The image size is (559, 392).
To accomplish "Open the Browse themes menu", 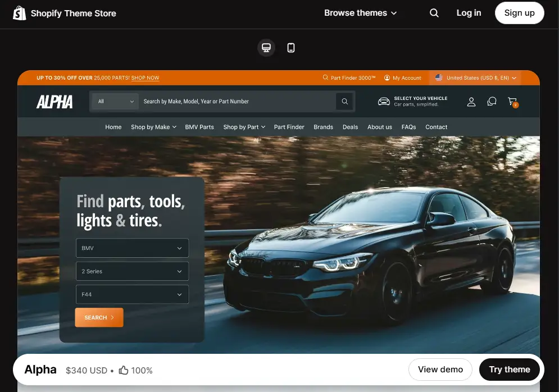I will (x=360, y=12).
